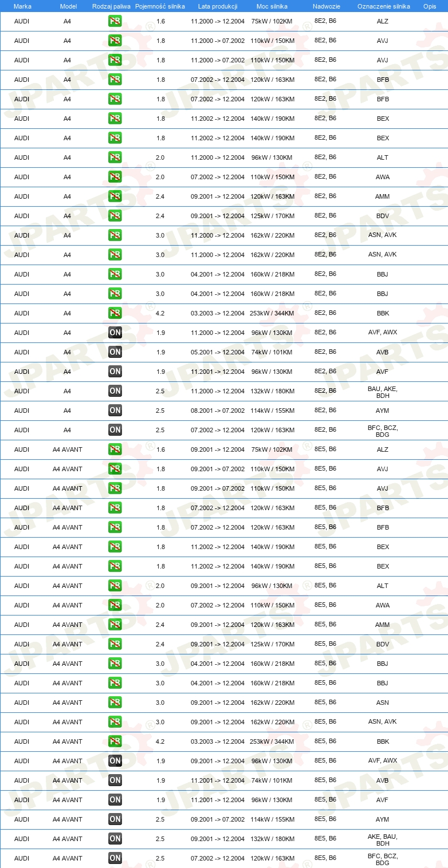Click ON diesel icon in A4 AVANT AYM row
448x868 pixels.
(115, 820)
